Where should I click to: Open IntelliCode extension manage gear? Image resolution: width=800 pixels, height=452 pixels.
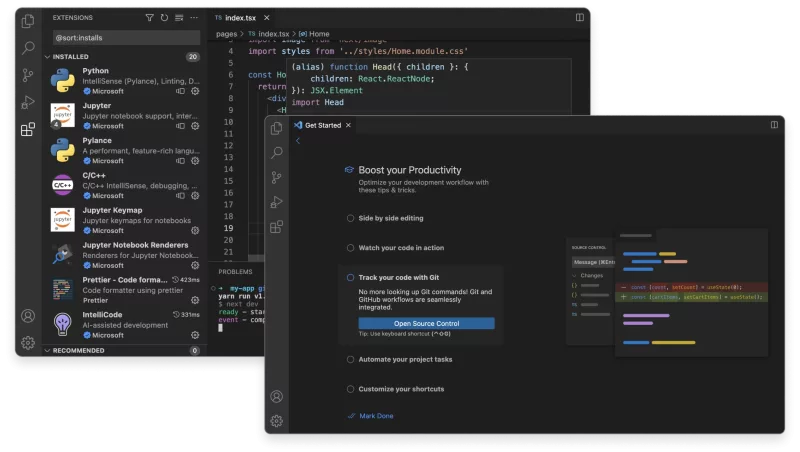point(195,335)
